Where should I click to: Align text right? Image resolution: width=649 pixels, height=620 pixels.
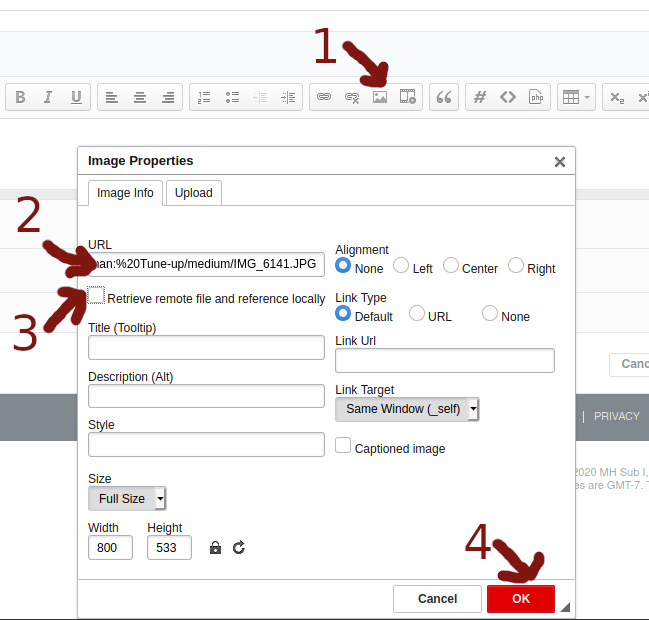[x=168, y=97]
